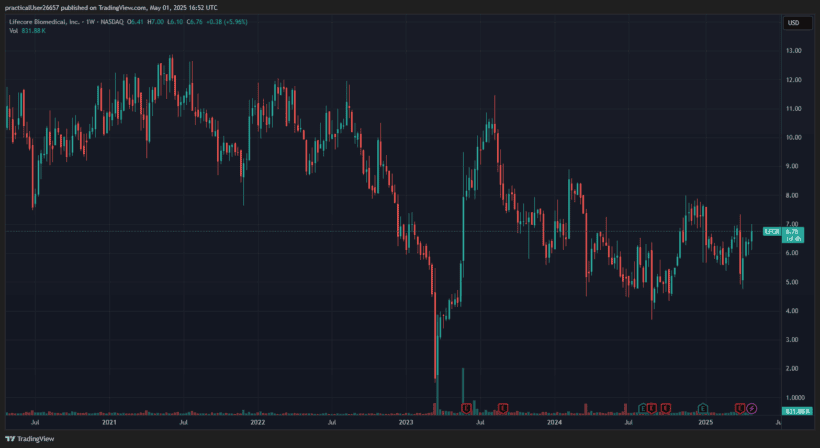This screenshot has height=448, width=820.
Task: Open the USD currency selector
Action: pyautogui.click(x=794, y=23)
